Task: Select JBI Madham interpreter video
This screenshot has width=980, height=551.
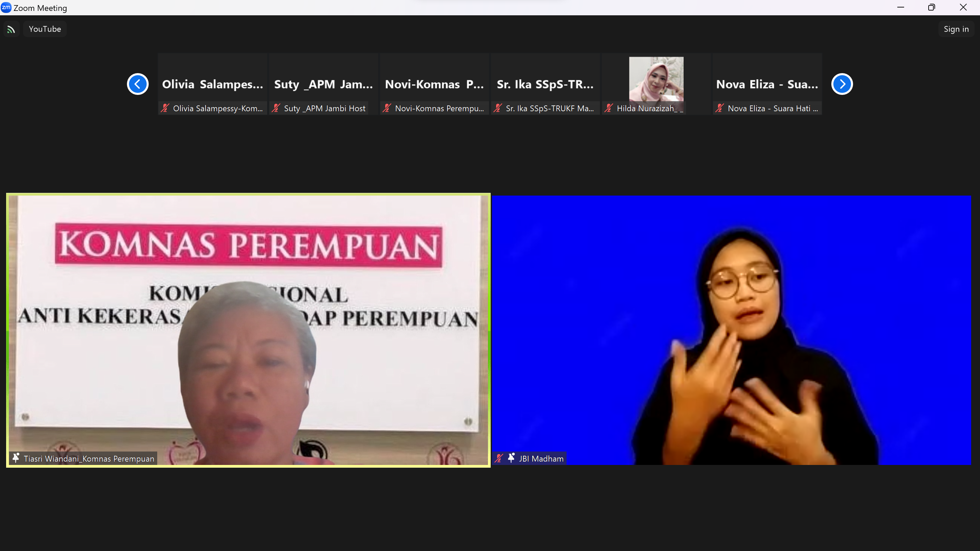Action: tap(732, 330)
